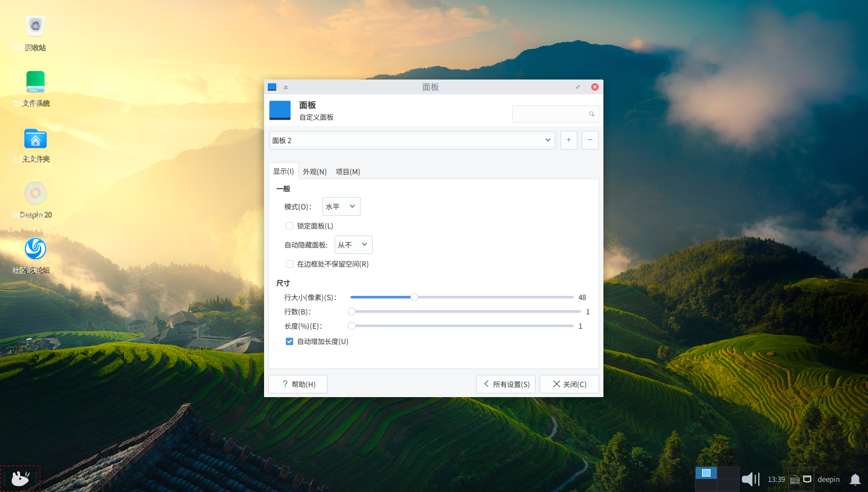Open the Xfce mouse applications menu
Viewport: 868px width, 492px height.
point(20,479)
